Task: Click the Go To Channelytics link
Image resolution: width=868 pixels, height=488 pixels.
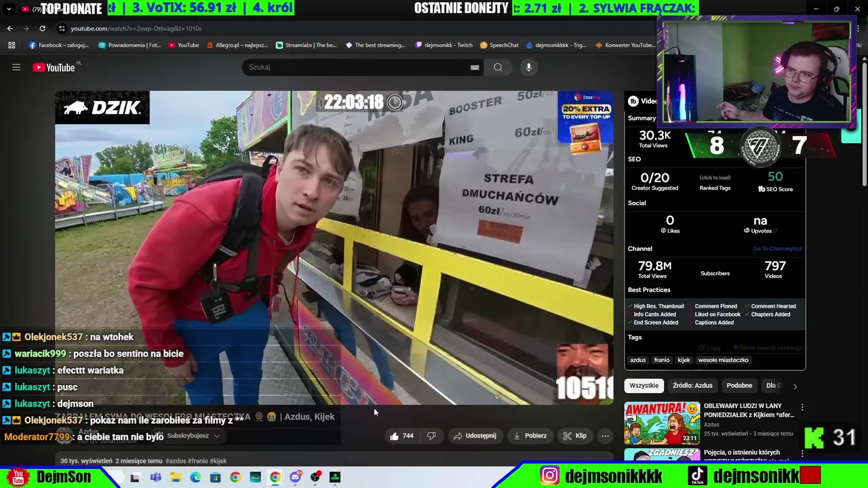Action: (x=777, y=249)
